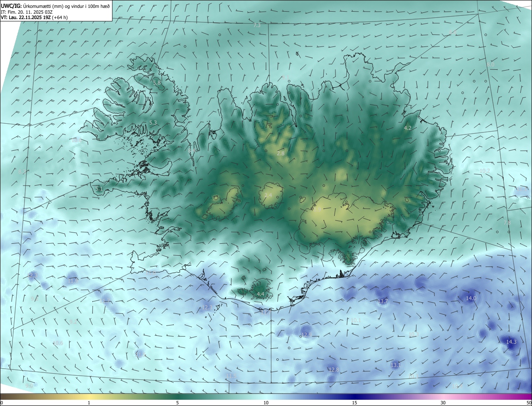This screenshot has width=532, height=406.
Task: Click the colour scale tick label 30
Action: 443,403
